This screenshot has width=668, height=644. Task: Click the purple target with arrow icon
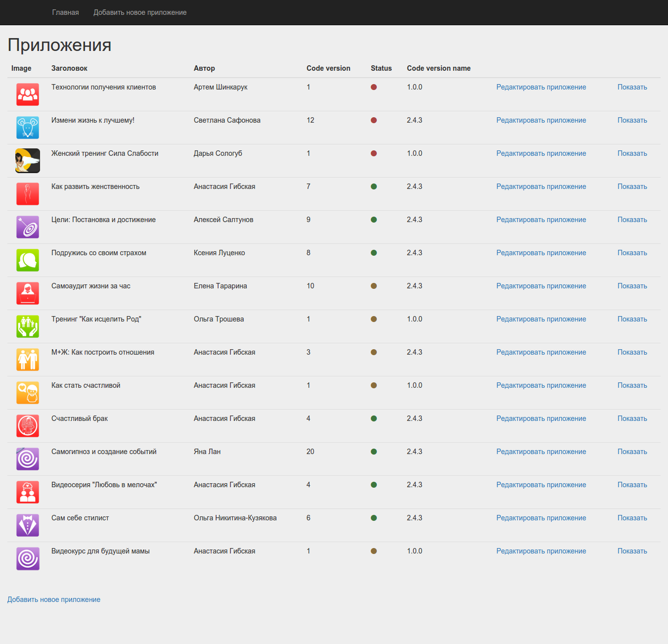(x=28, y=227)
